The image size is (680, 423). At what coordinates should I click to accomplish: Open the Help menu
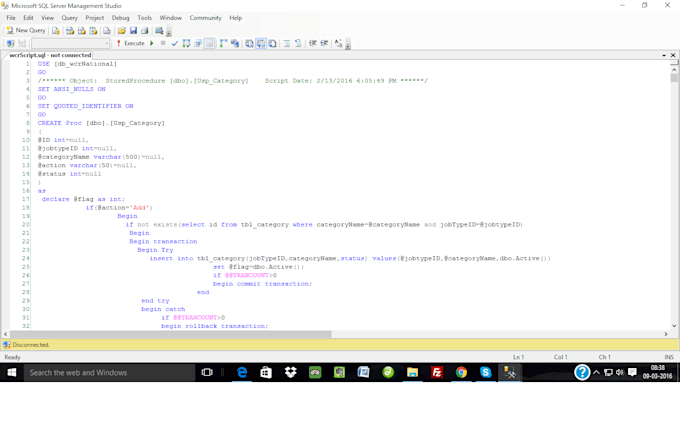[x=235, y=18]
